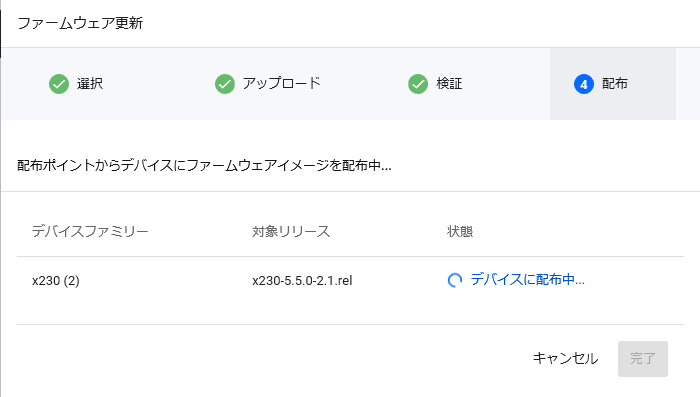Click the x230 (2) device family entry

click(x=56, y=281)
